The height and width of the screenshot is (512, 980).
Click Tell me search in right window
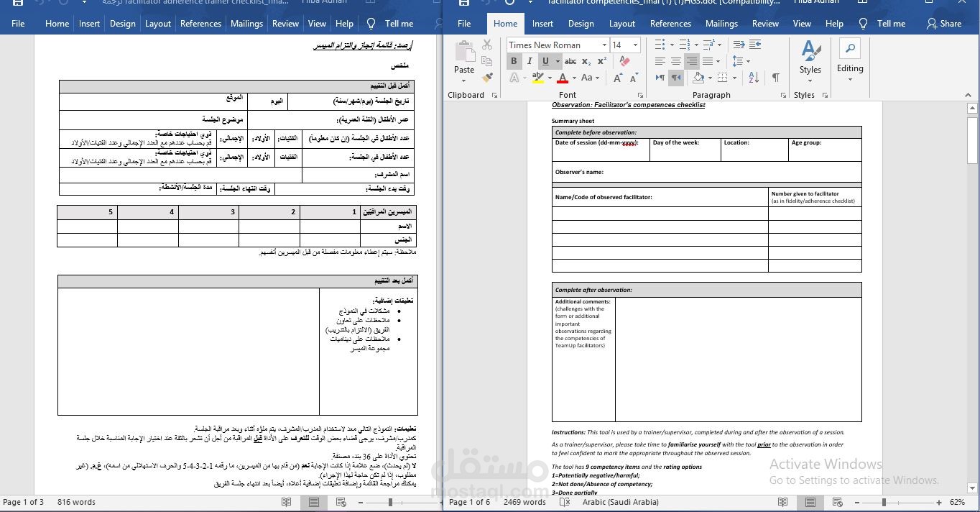point(882,24)
